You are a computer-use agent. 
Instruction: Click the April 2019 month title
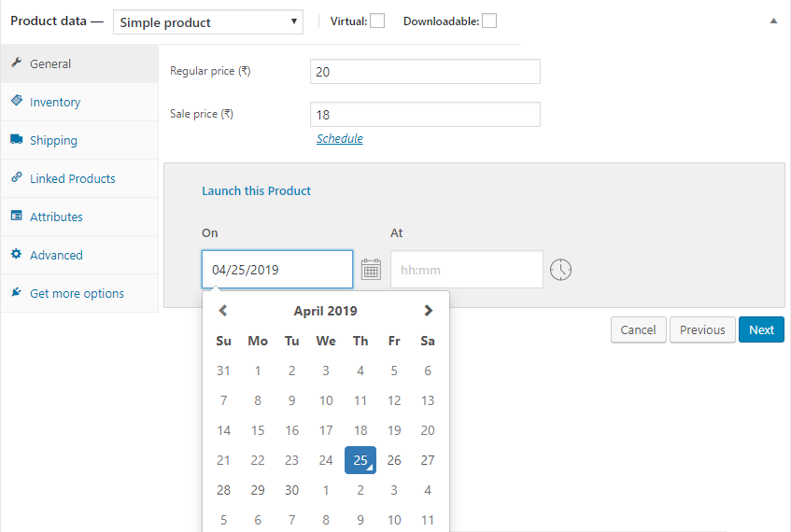(325, 311)
